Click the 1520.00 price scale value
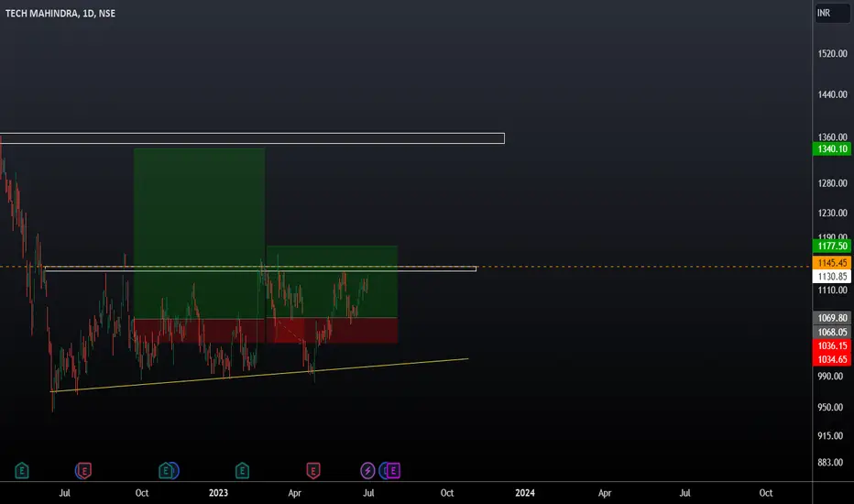854x504 pixels. (x=832, y=53)
